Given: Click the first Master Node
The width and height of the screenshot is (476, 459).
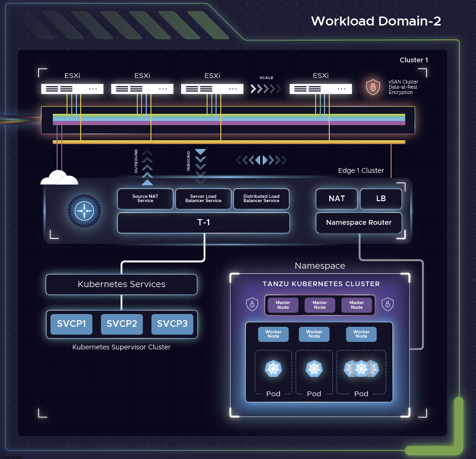Looking at the screenshot, I should coord(283,305).
